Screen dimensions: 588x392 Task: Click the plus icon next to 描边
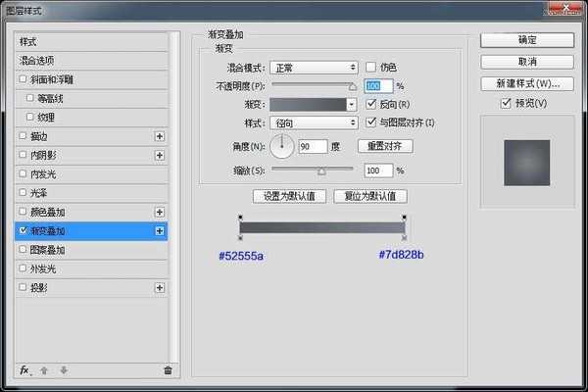coord(159,136)
